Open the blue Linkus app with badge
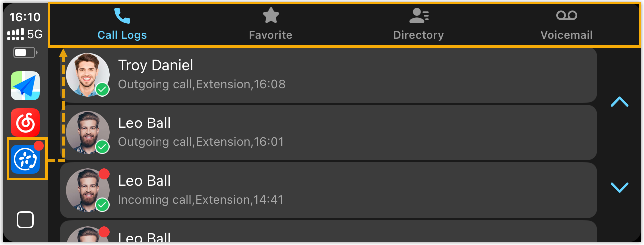644x245 pixels. coord(26,159)
